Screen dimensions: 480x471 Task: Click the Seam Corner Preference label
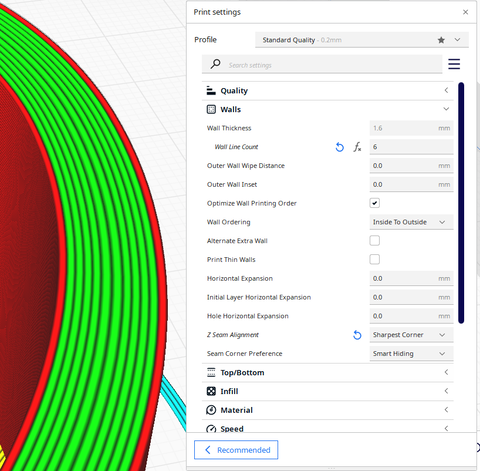(x=244, y=353)
